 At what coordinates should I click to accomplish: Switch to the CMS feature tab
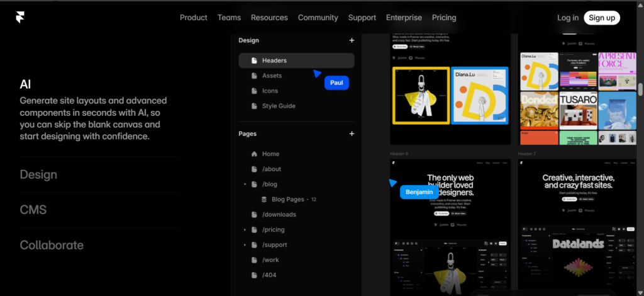point(33,210)
